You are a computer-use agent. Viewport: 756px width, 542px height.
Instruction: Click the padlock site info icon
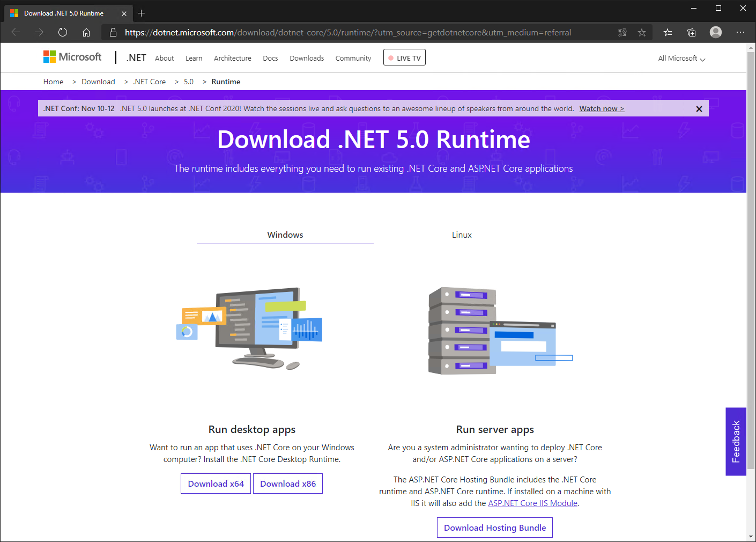point(113,32)
